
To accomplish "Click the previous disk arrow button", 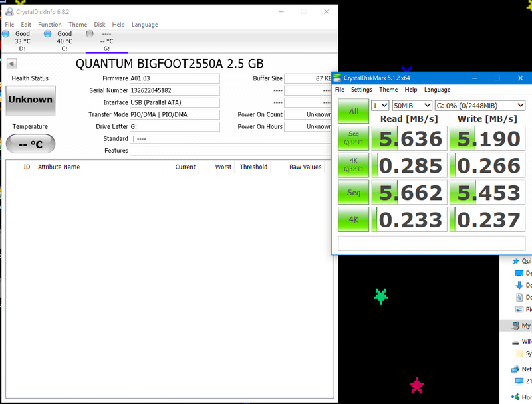I will click(11, 63).
